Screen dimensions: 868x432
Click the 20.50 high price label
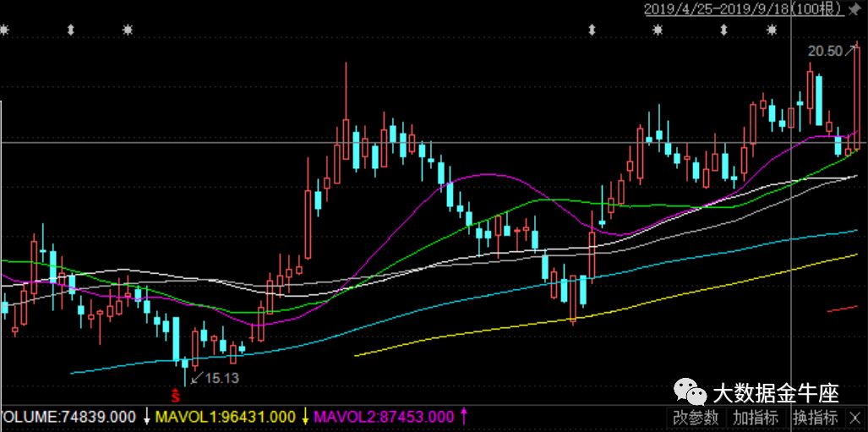pyautogui.click(x=824, y=52)
